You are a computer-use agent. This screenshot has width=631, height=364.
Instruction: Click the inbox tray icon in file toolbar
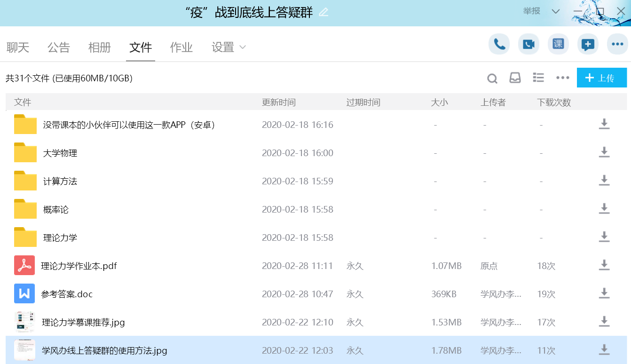point(515,78)
